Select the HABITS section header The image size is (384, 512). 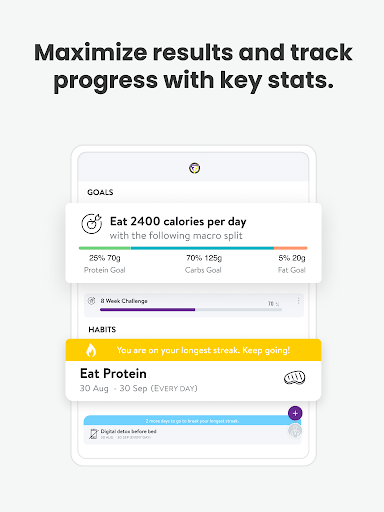(x=102, y=330)
